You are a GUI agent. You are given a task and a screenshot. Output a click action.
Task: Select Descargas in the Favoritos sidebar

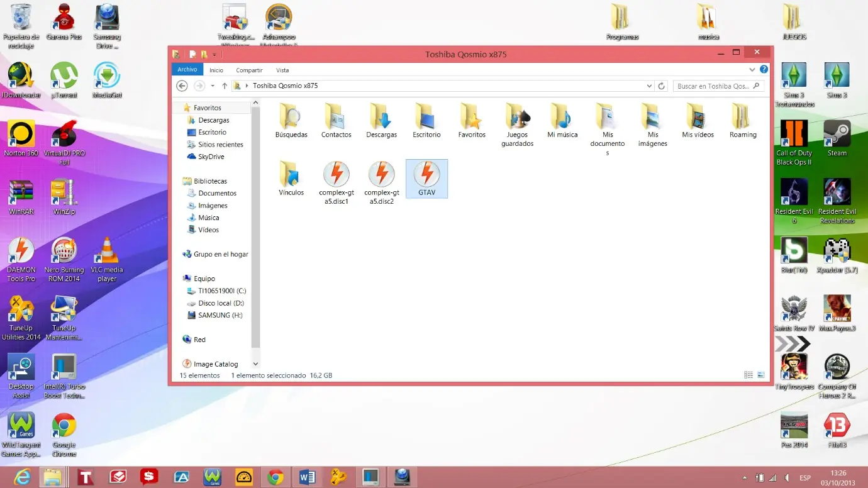click(x=214, y=120)
